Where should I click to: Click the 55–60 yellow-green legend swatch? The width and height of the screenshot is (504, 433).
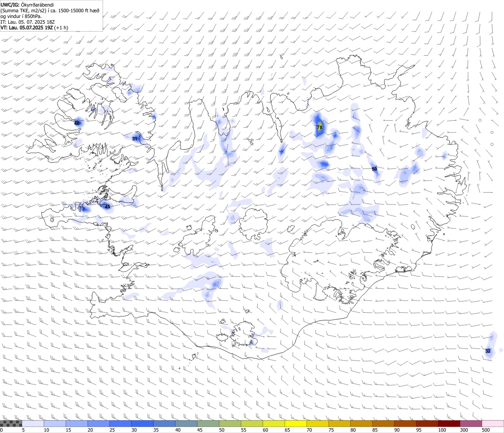coord(252,423)
